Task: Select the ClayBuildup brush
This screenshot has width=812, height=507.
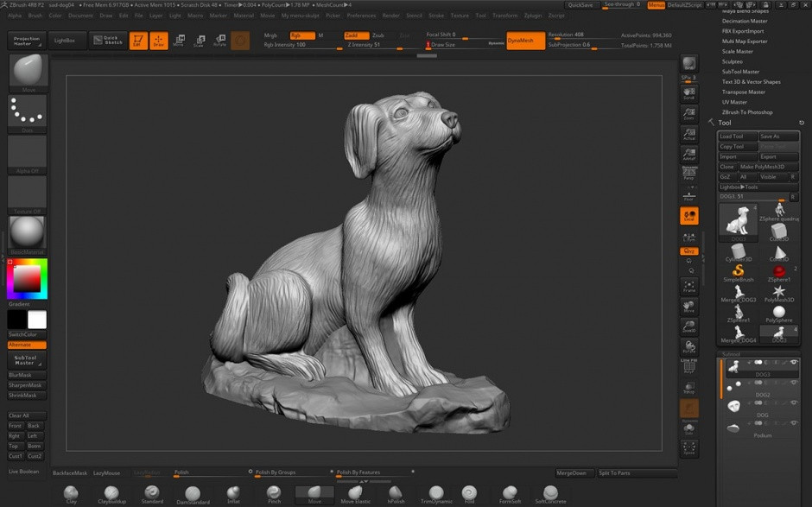Action: coord(111,493)
